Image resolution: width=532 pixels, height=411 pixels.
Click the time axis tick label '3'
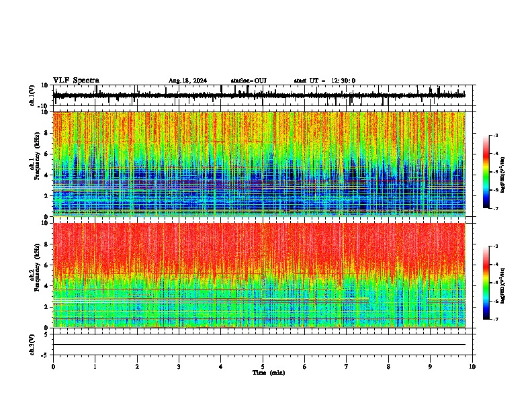coord(179,367)
